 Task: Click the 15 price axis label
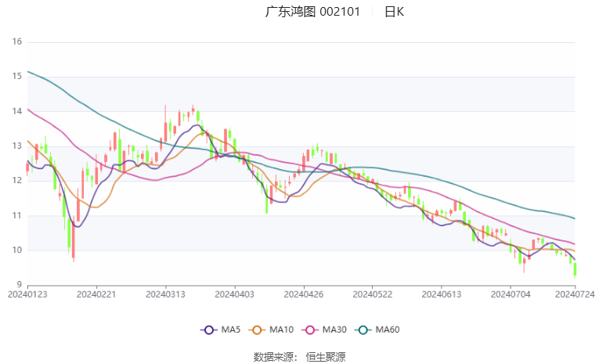(x=16, y=77)
